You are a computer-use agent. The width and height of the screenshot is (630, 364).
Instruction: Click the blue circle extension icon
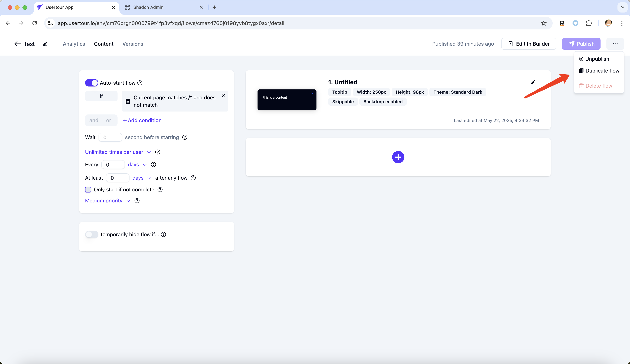click(575, 23)
